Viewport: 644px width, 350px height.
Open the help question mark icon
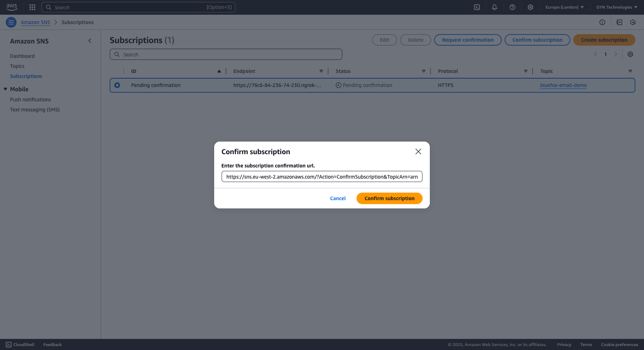click(512, 7)
